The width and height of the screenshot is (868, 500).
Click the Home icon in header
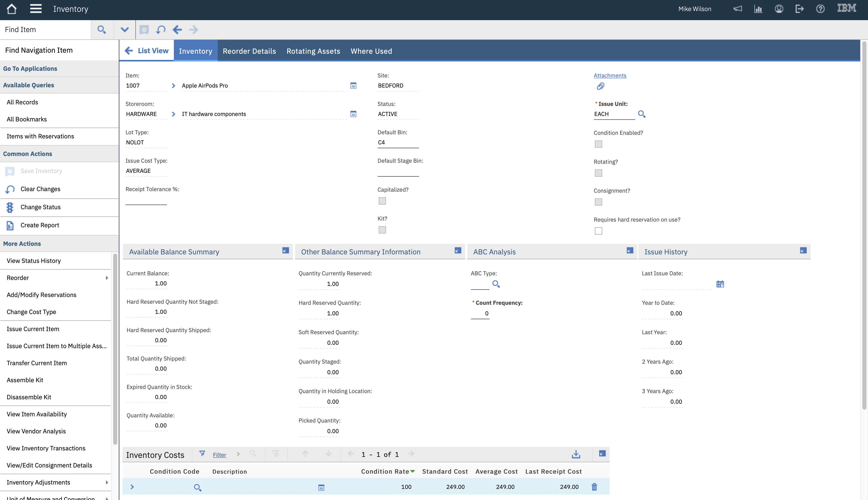tap(11, 9)
